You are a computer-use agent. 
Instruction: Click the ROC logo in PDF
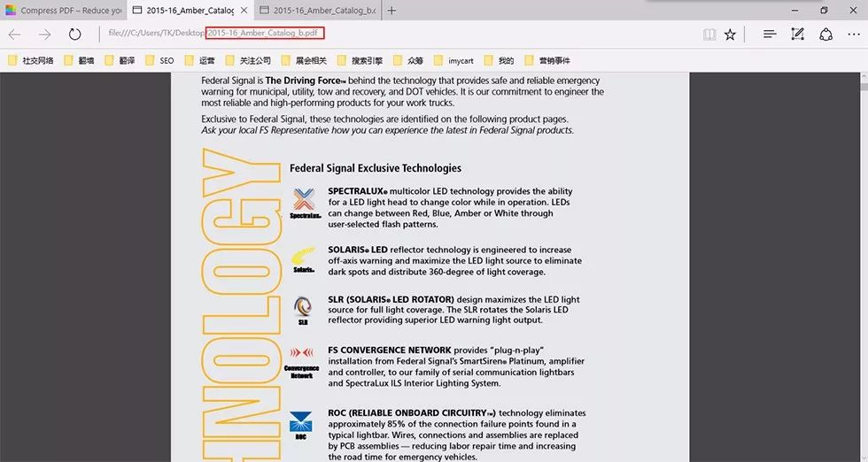point(300,425)
